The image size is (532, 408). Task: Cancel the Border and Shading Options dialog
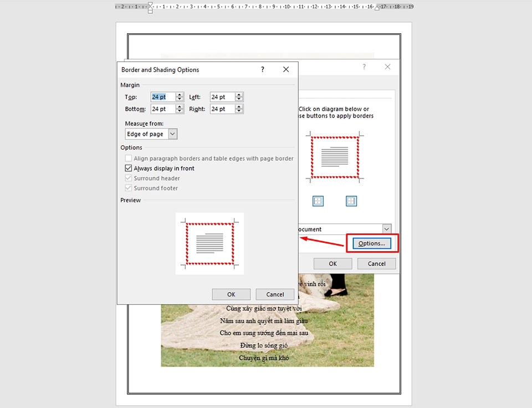[x=275, y=294]
